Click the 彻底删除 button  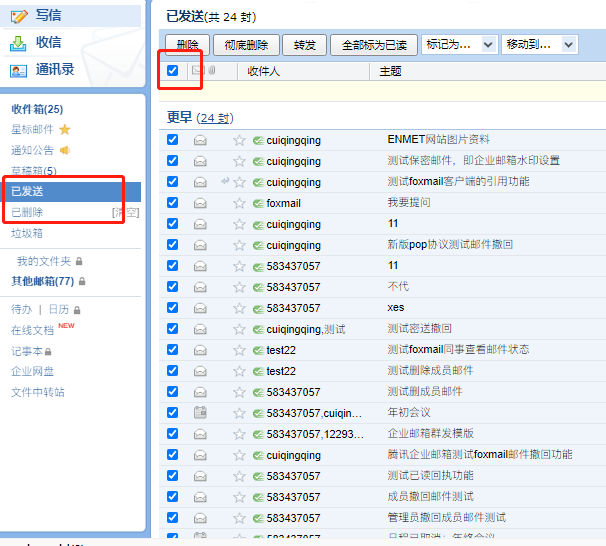[x=246, y=45]
